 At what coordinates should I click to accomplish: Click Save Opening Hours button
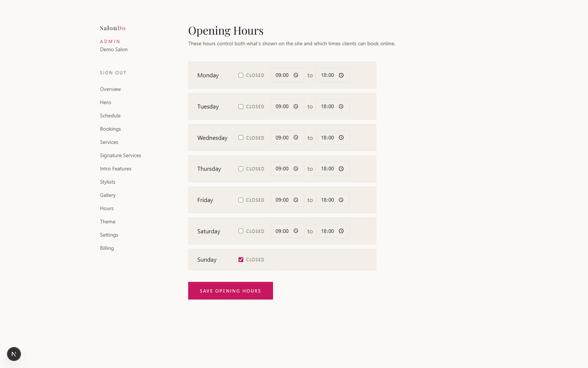tap(230, 291)
